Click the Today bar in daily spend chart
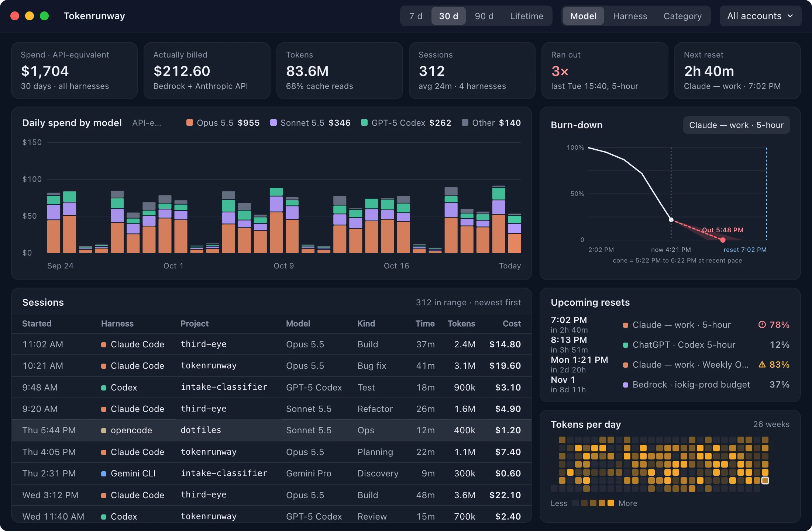The height and width of the screenshot is (531, 812). click(515, 233)
